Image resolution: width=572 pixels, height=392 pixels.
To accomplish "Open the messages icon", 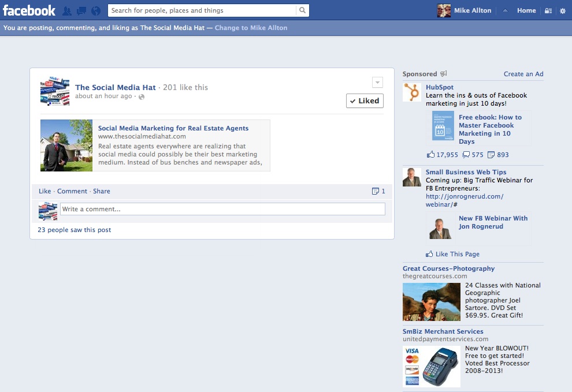I will tap(81, 11).
